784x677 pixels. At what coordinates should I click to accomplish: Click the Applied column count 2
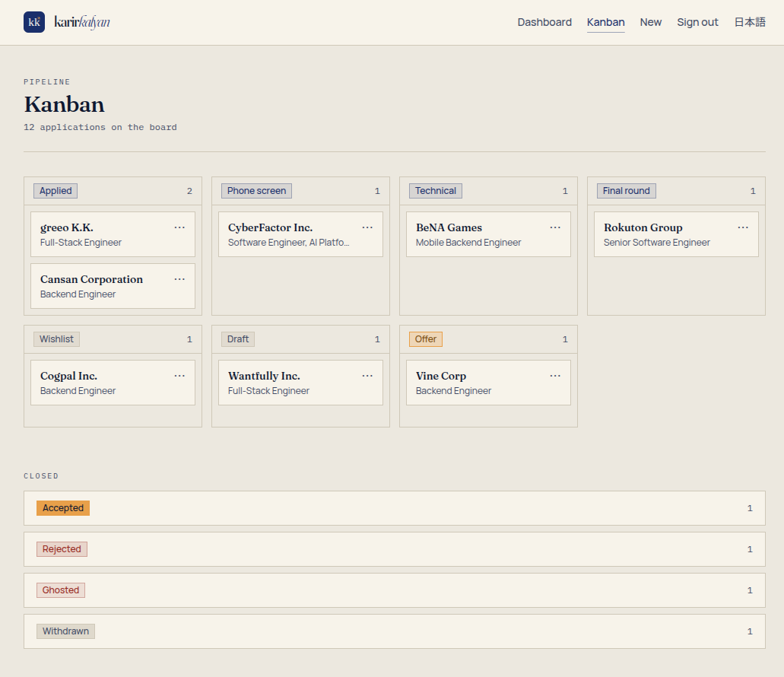point(189,191)
